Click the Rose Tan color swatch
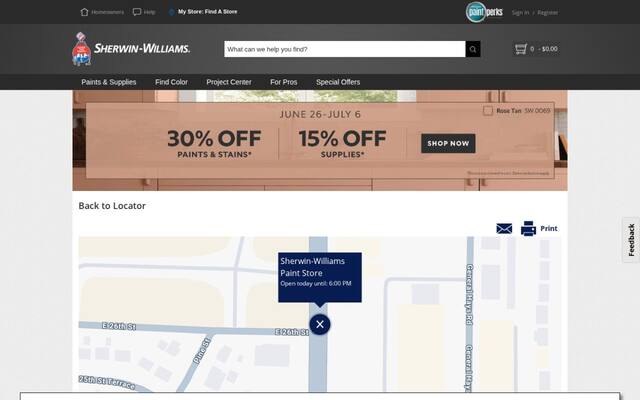The height and width of the screenshot is (400, 640). point(488,111)
